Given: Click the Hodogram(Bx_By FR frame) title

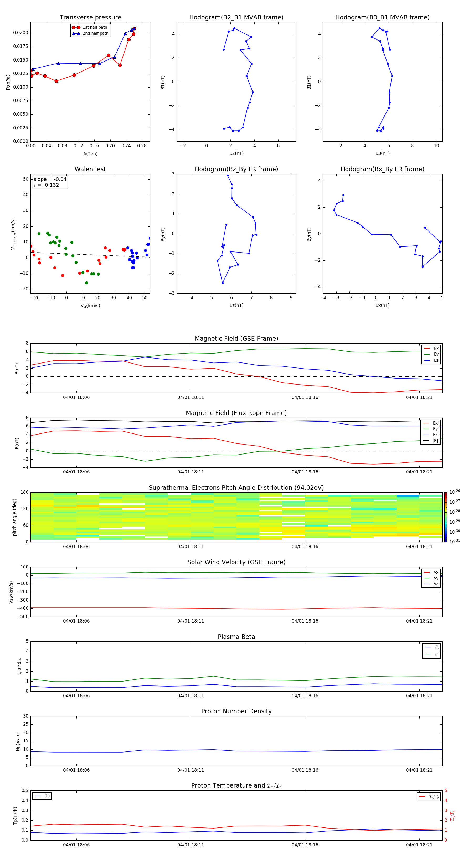Looking at the screenshot, I should [382, 169].
